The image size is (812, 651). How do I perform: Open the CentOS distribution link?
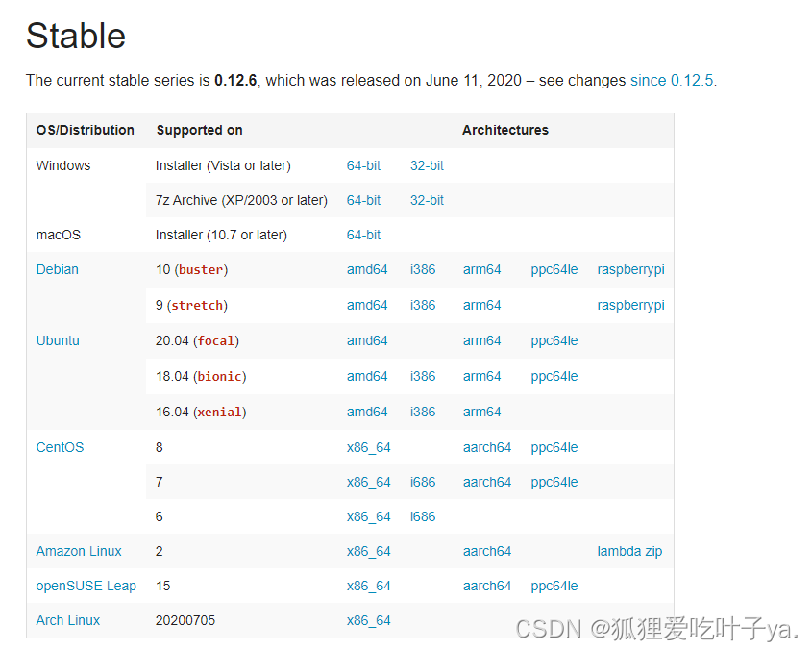coord(61,447)
